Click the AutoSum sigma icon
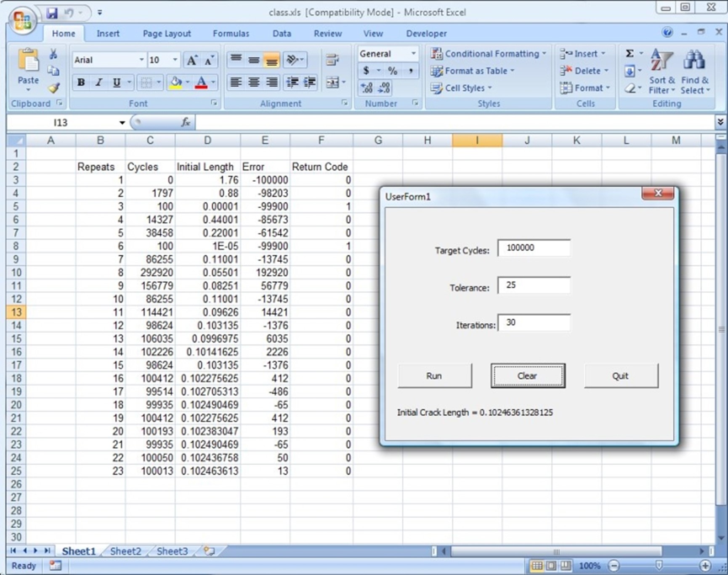This screenshot has height=575, width=728. 630,53
